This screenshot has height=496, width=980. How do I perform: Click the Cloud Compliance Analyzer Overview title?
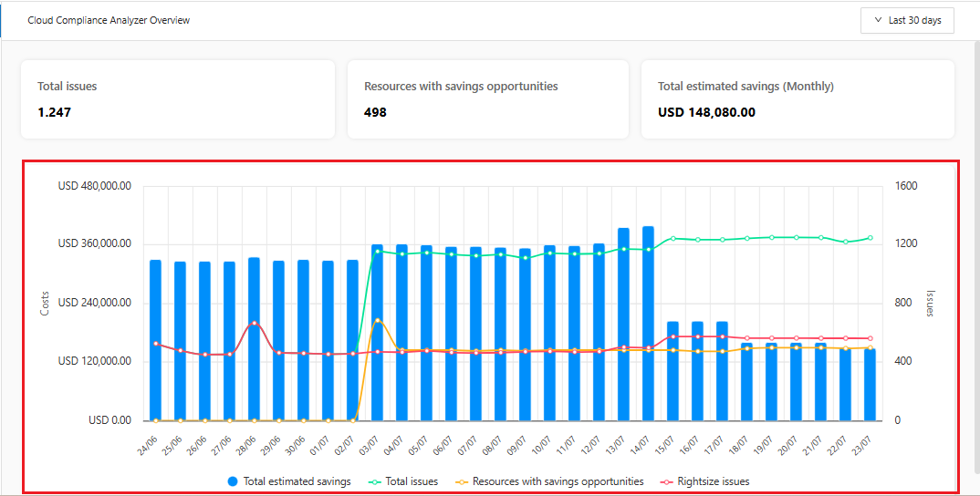[x=109, y=20]
